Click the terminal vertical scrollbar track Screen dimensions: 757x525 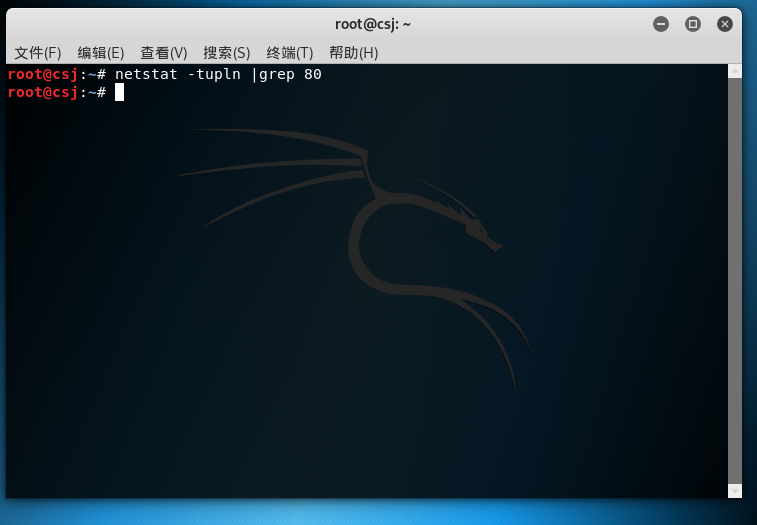click(x=735, y=281)
